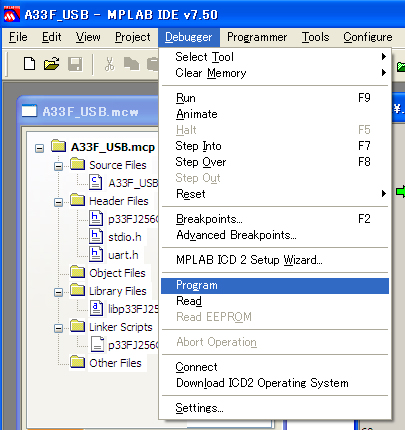Image resolution: width=405 pixels, height=430 pixels.
Task: Select Step Over in the menu
Action: (x=275, y=162)
